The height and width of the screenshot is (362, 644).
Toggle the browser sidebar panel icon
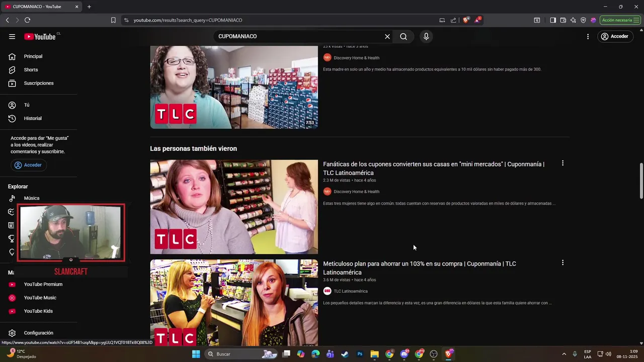pos(553,20)
